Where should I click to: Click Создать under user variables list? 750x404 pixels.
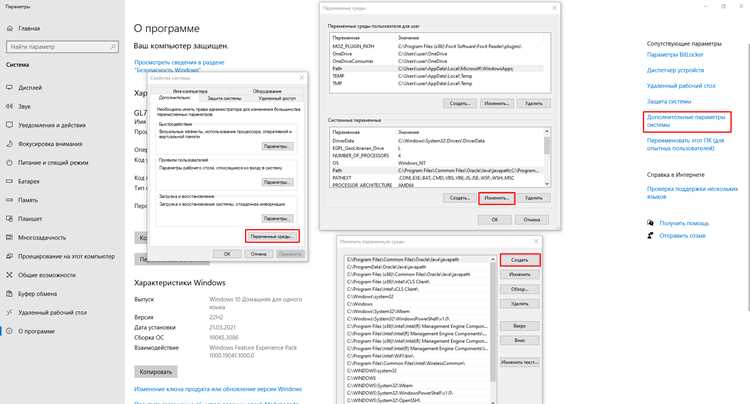tap(460, 103)
